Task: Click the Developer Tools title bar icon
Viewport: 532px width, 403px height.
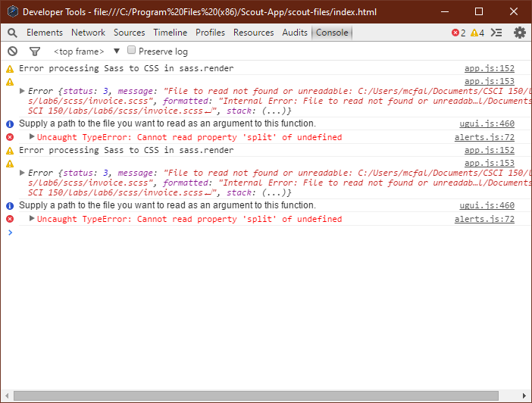Action: pos(13,11)
